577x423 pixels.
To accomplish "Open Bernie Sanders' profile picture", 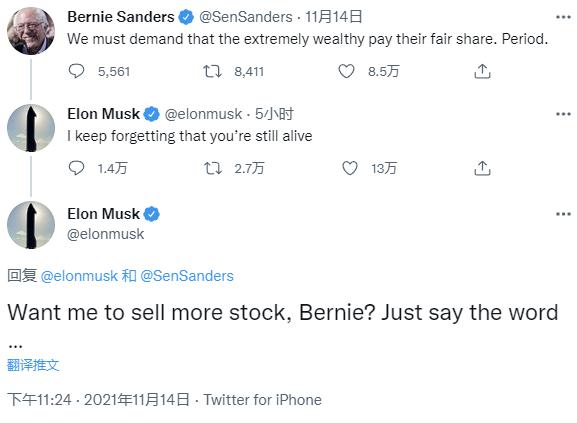I will pos(31,31).
